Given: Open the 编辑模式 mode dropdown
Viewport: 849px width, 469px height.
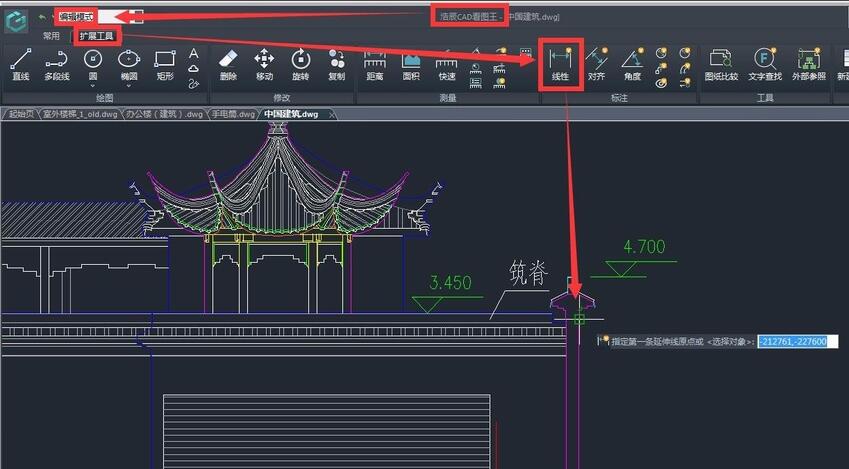Looking at the screenshot, I should 138,17.
